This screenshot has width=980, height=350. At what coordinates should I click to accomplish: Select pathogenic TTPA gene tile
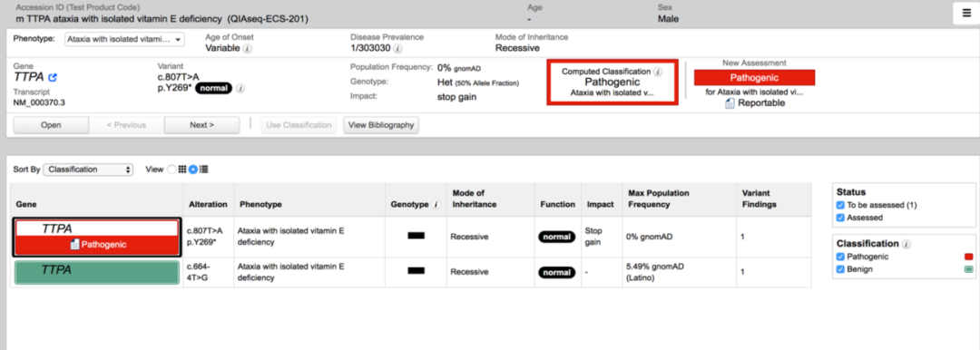[97, 237]
